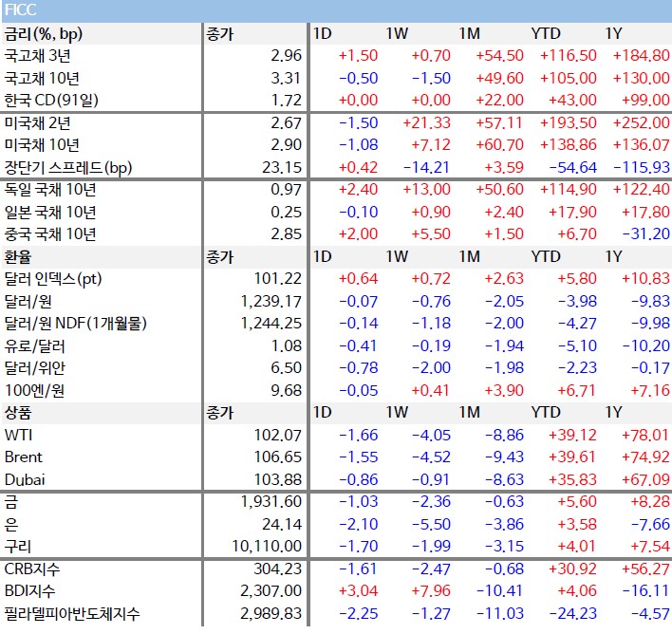This screenshot has height=634, width=672.
Task: Select CRB지수 closing value 304.23
Action: (278, 569)
